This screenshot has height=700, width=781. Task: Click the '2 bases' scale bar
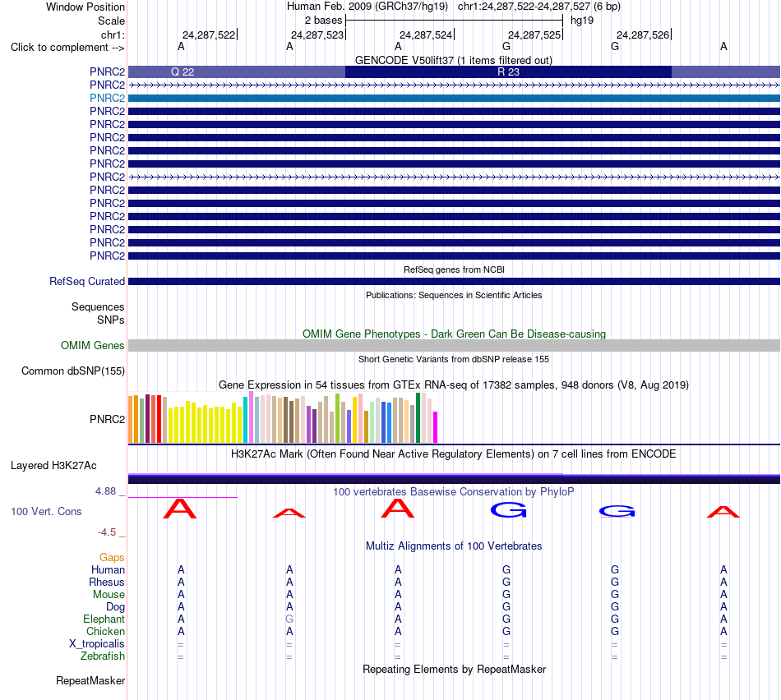click(454, 21)
